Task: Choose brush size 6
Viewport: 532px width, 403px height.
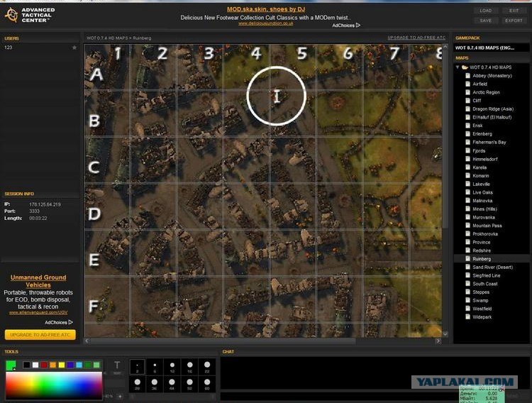Action: point(155,367)
